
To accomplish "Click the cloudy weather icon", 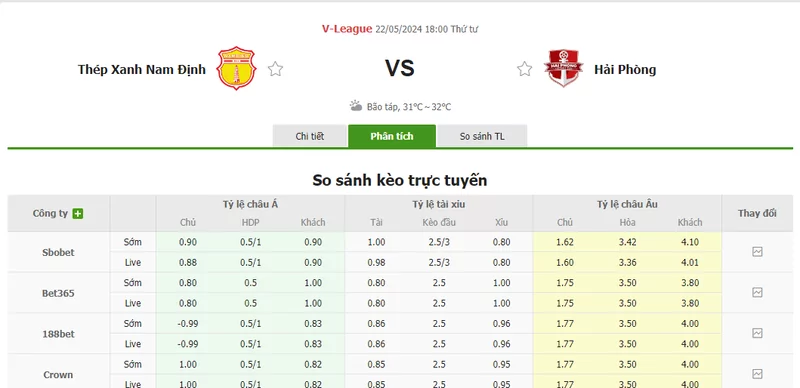I will (x=356, y=106).
